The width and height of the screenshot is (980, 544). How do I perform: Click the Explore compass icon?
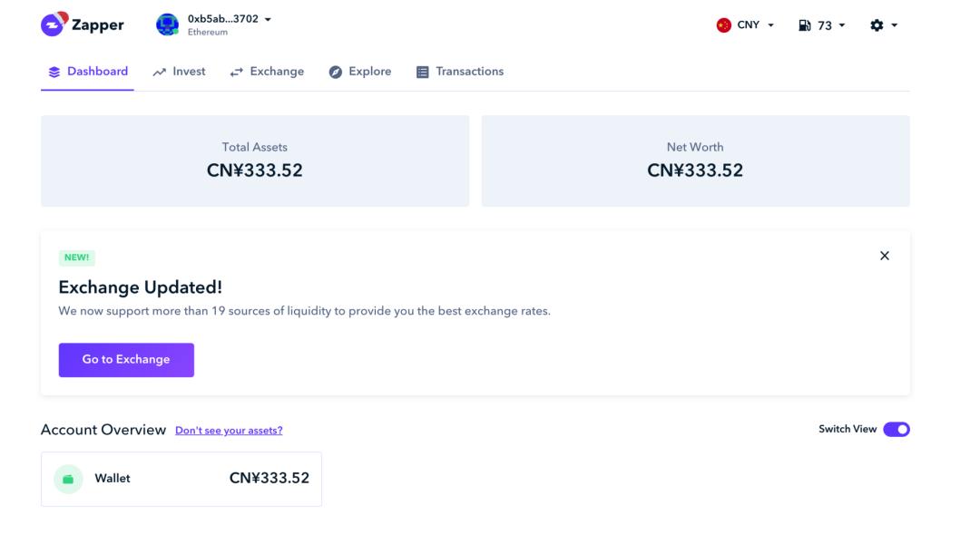pos(336,72)
